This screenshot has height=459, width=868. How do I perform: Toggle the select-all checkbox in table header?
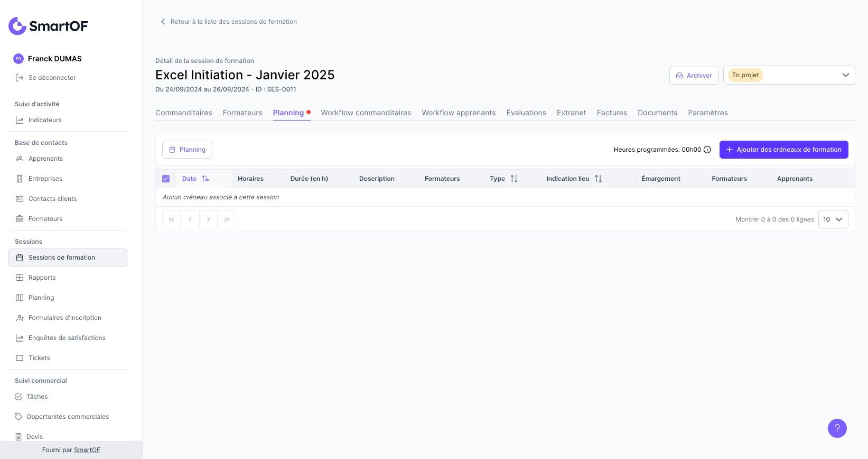click(166, 179)
